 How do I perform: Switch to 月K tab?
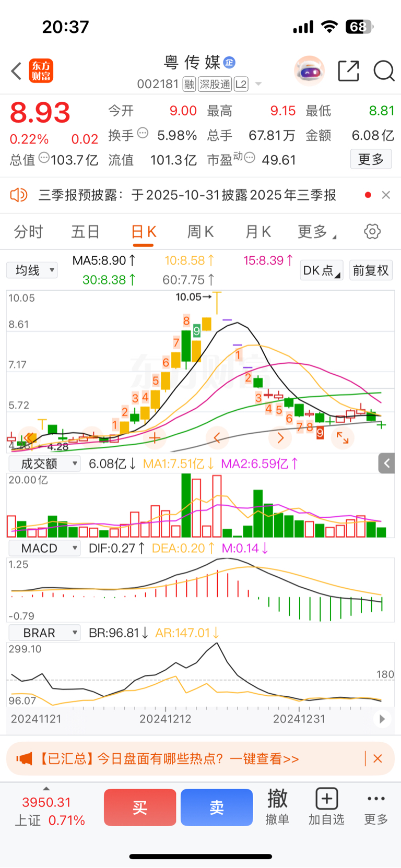[258, 232]
